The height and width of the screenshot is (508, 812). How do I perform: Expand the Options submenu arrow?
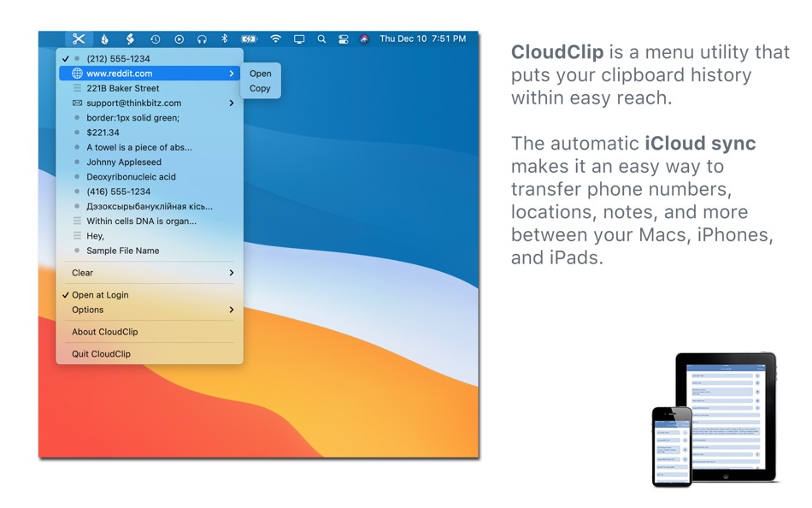pos(232,310)
